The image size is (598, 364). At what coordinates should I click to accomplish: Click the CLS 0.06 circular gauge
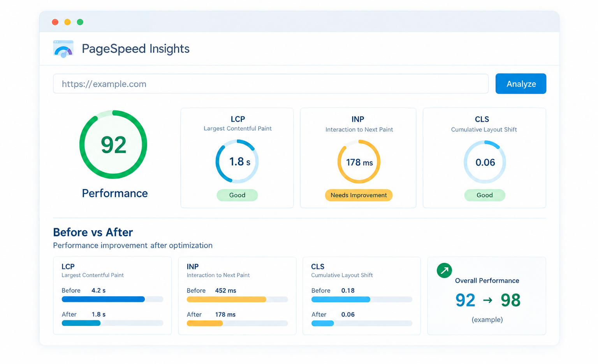tap(485, 162)
